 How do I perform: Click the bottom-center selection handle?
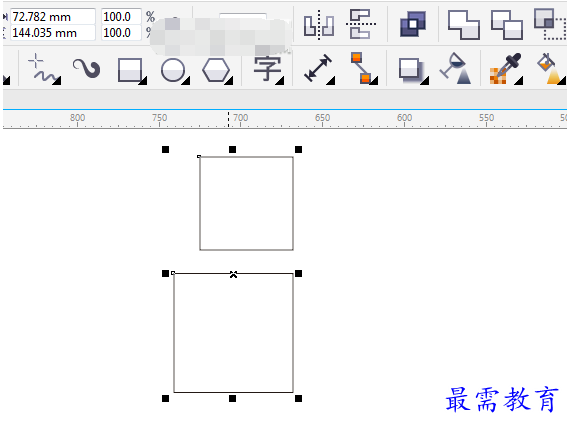(233, 398)
